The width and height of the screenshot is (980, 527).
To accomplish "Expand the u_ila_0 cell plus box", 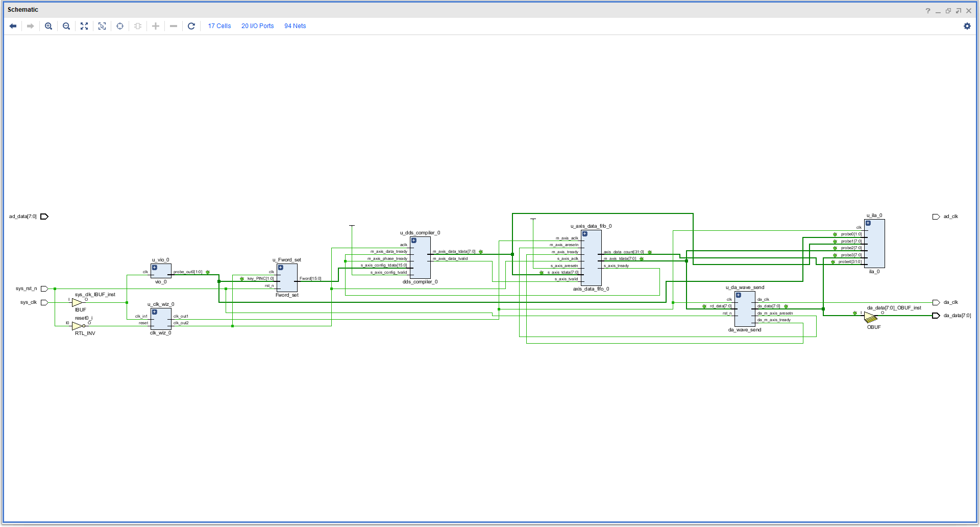I will click(868, 223).
